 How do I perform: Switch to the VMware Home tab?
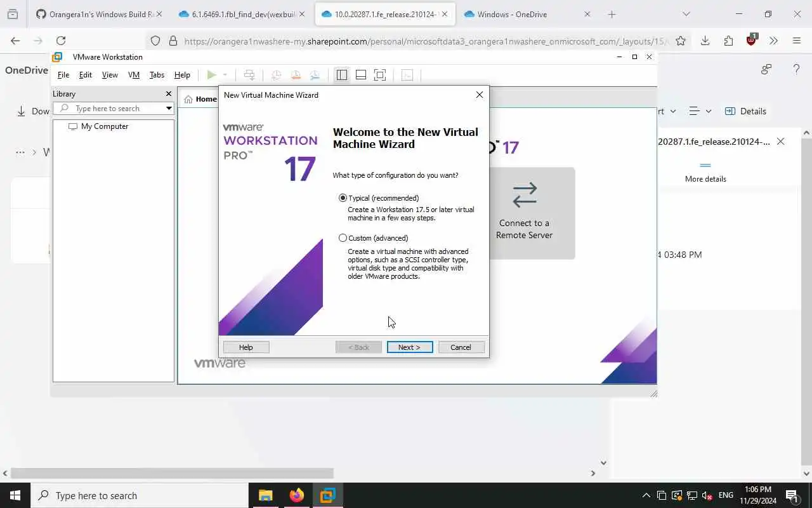[x=200, y=99]
